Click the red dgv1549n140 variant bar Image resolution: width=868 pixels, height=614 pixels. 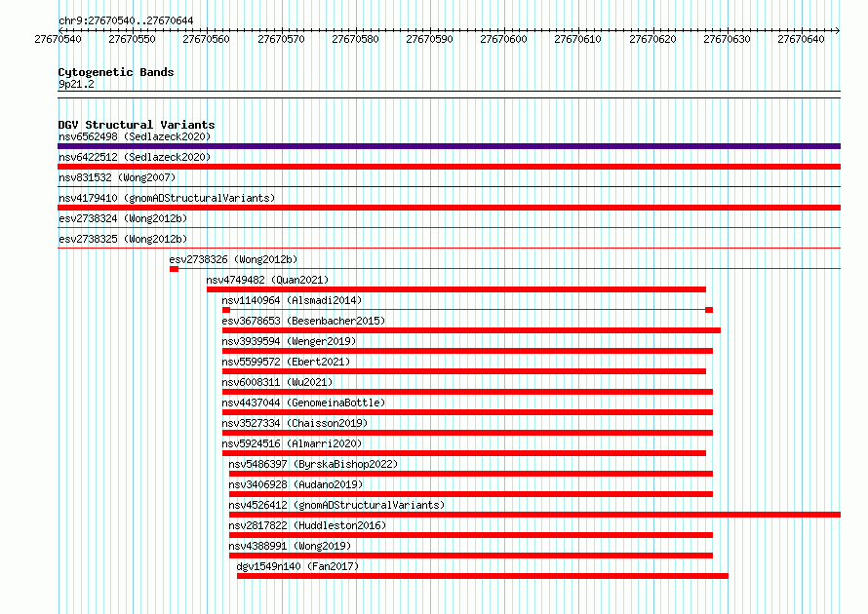pos(483,576)
